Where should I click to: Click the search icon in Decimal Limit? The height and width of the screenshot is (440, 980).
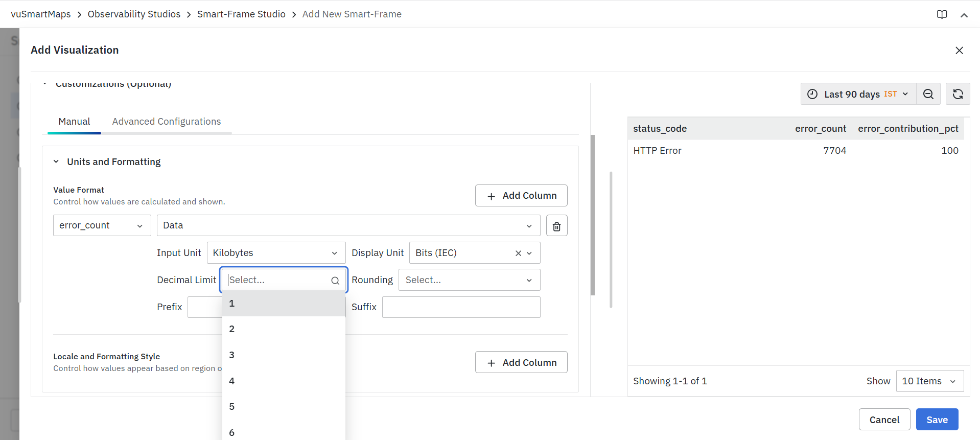[335, 281]
